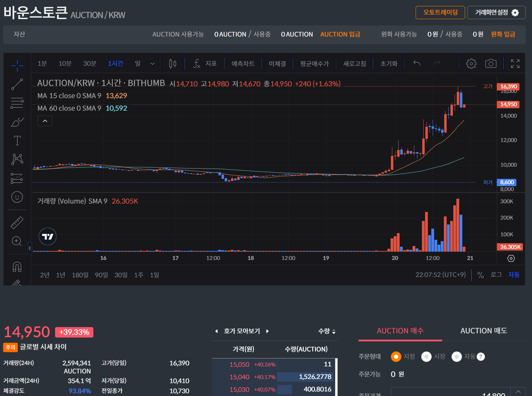Toggle 로그 logarithmic scale

[496, 275]
